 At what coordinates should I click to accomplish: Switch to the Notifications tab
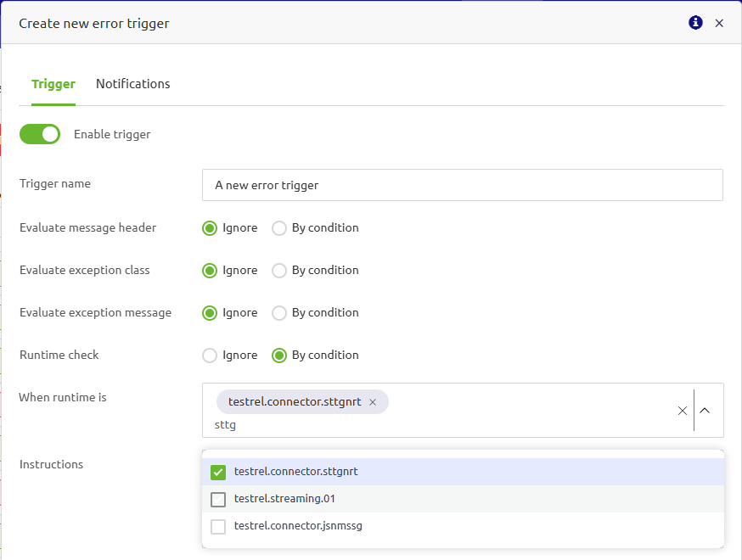pos(132,84)
